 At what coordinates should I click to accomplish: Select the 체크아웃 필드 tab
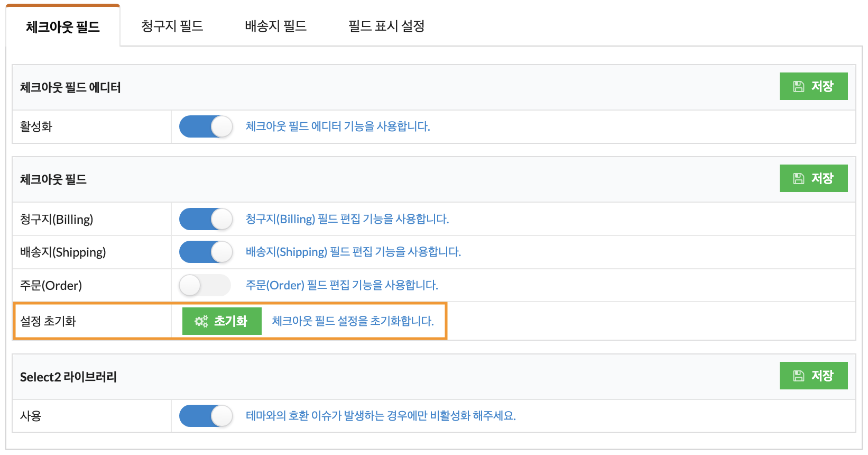[x=63, y=26]
